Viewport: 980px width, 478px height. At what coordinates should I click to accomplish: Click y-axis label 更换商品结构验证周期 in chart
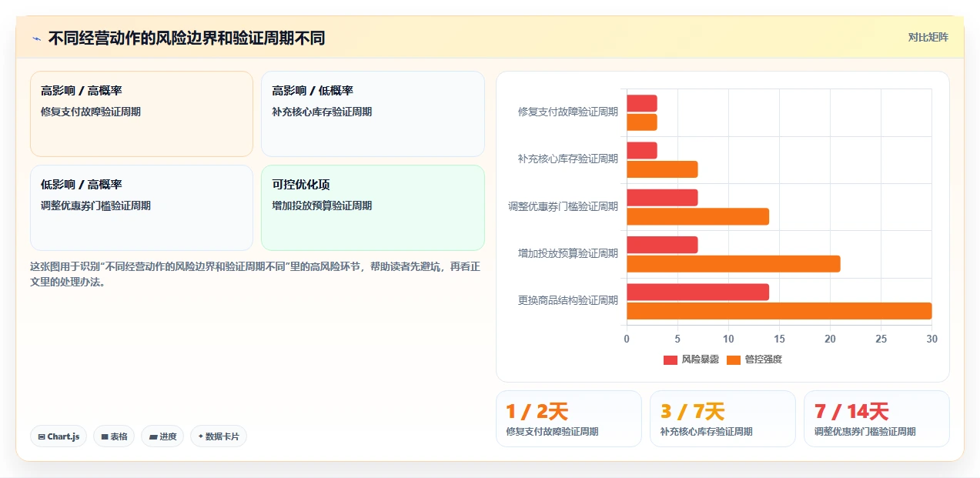[568, 300]
